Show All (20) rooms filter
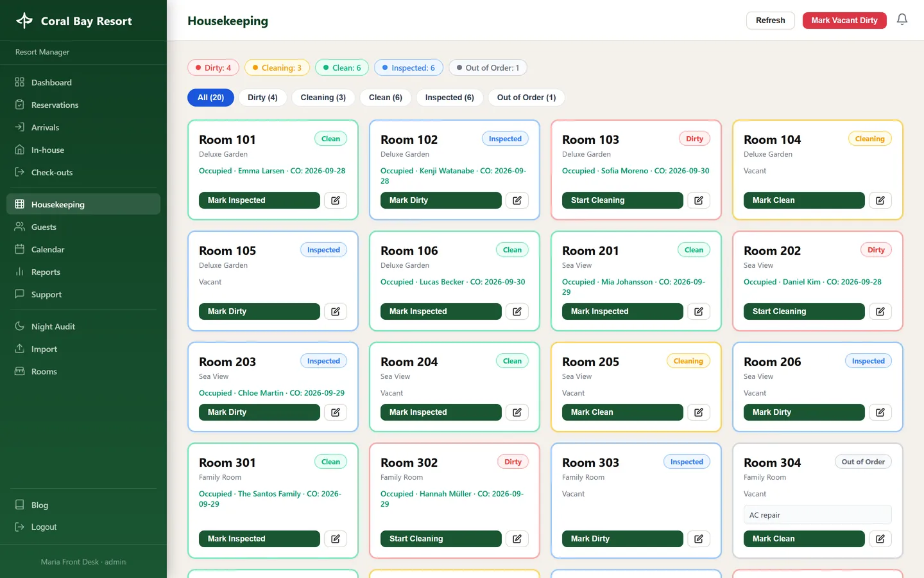The width and height of the screenshot is (924, 578). tap(210, 98)
